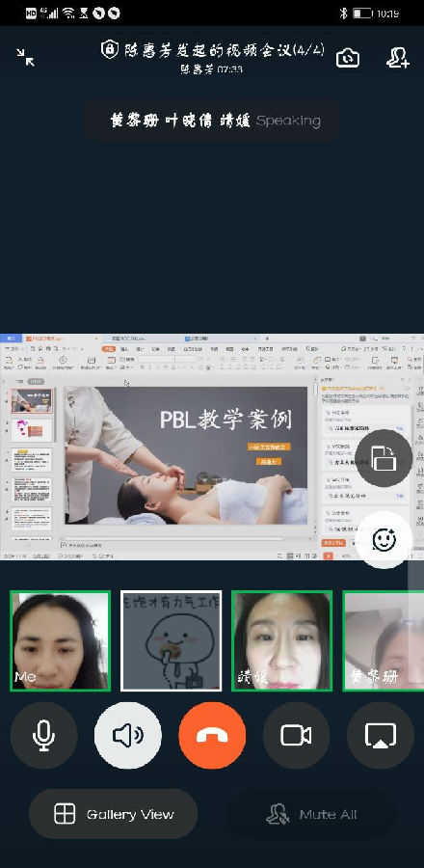
Task: Add a participant to the meeting
Action: (x=397, y=58)
